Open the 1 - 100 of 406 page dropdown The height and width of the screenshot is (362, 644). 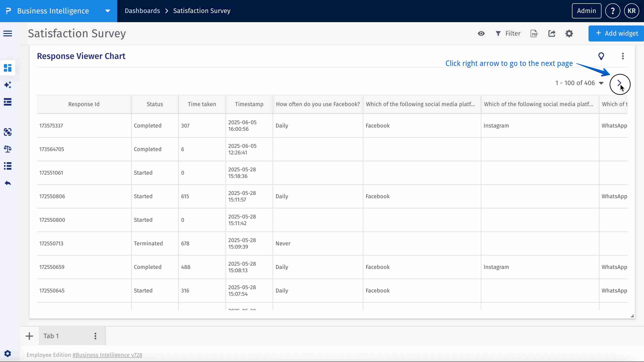coord(601,83)
